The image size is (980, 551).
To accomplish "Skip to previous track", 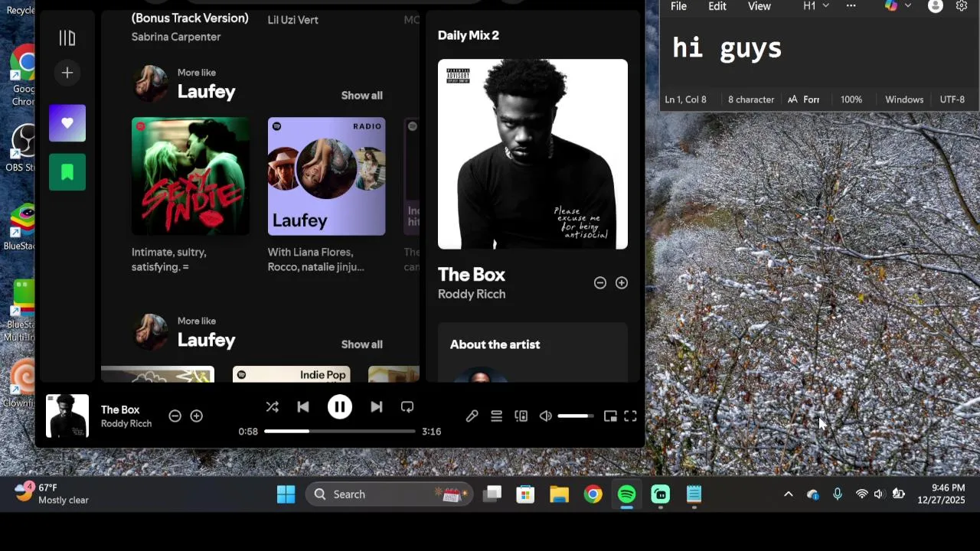I will coord(303,407).
